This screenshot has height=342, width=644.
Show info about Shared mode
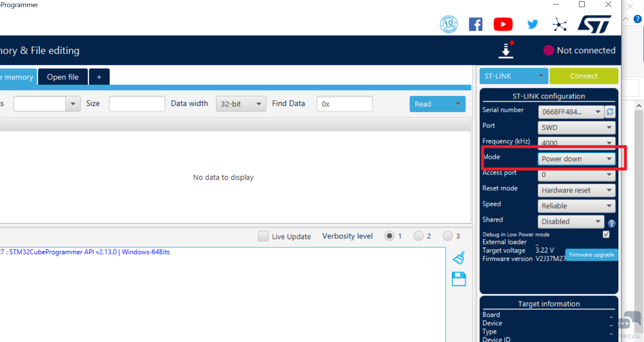[x=612, y=223]
